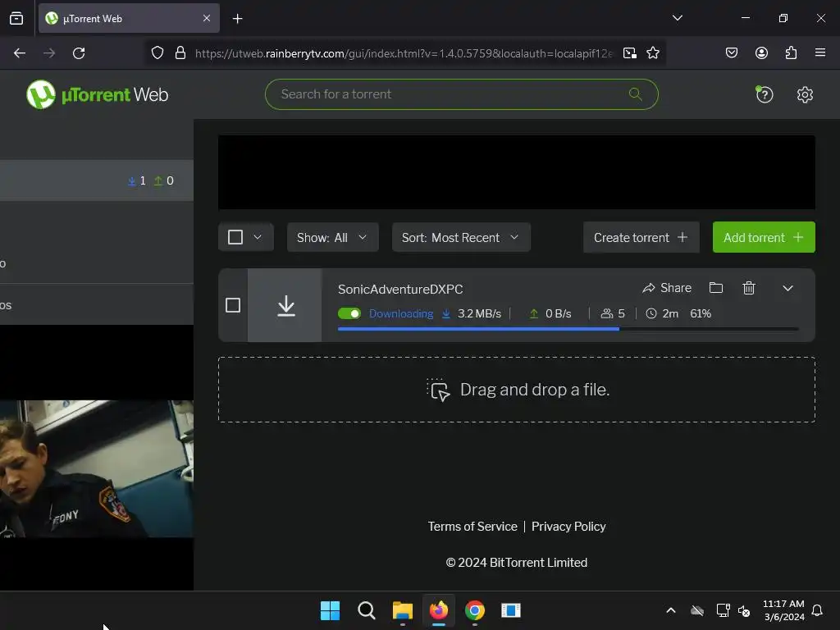840x630 pixels.
Task: Open the Firefox hamburger application menu
Action: (x=820, y=52)
